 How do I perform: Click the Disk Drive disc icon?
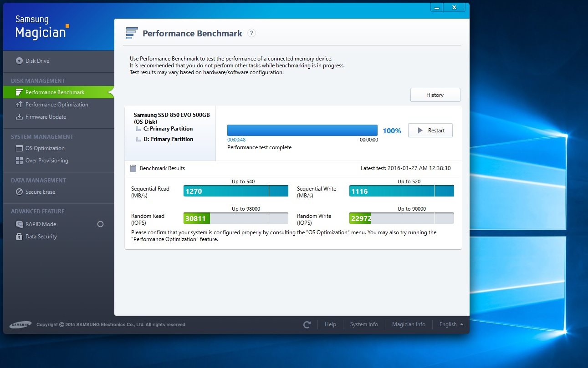[19, 60]
